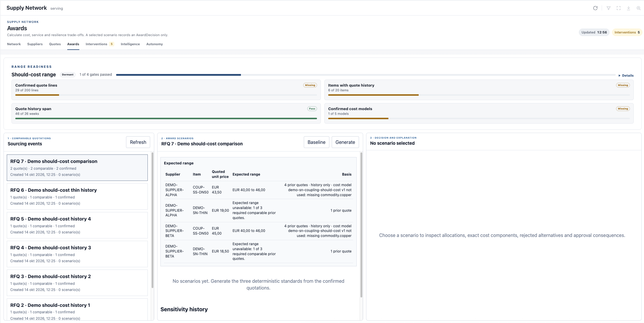Open the filter funnel icon
Image resolution: width=644 pixels, height=323 pixels.
[x=608, y=8]
